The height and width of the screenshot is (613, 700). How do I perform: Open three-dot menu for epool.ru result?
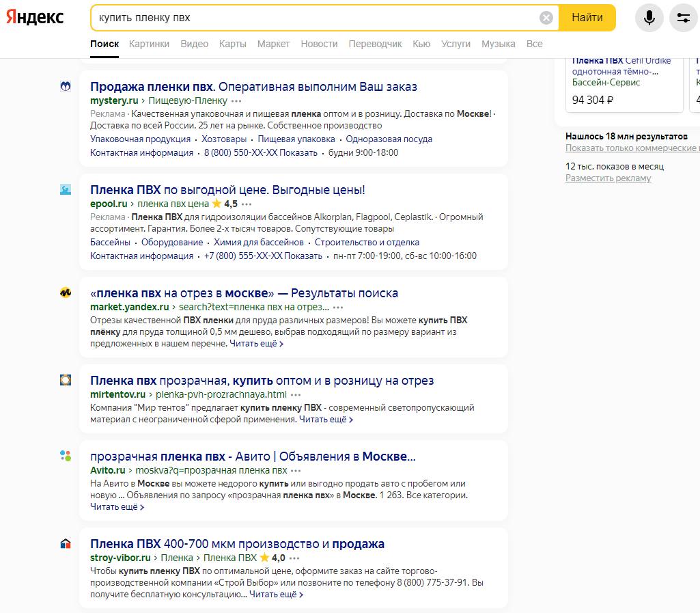click(247, 204)
